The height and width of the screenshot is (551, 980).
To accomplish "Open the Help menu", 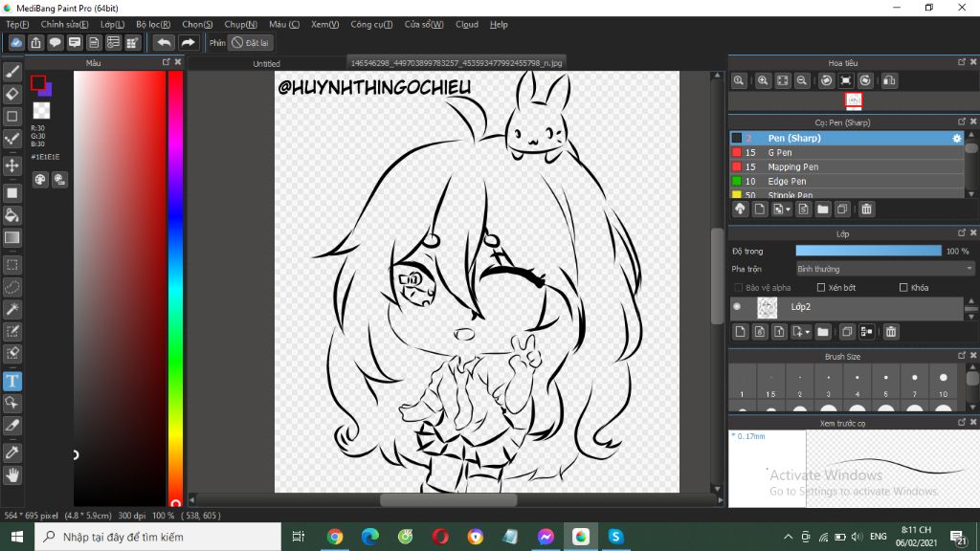I will [x=499, y=24].
